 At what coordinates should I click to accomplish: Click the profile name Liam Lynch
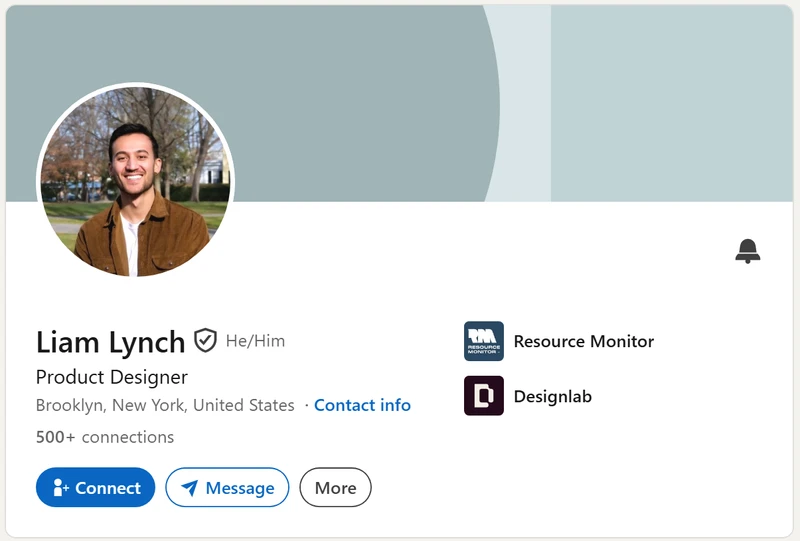(110, 342)
